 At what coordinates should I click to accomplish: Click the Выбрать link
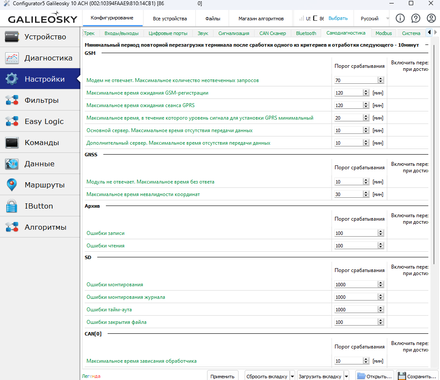coord(338,18)
